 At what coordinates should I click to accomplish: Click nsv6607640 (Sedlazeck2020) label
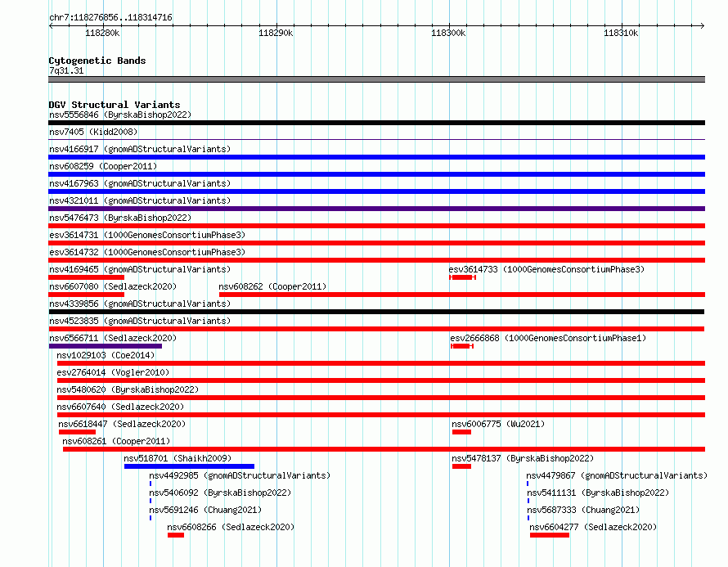click(120, 407)
